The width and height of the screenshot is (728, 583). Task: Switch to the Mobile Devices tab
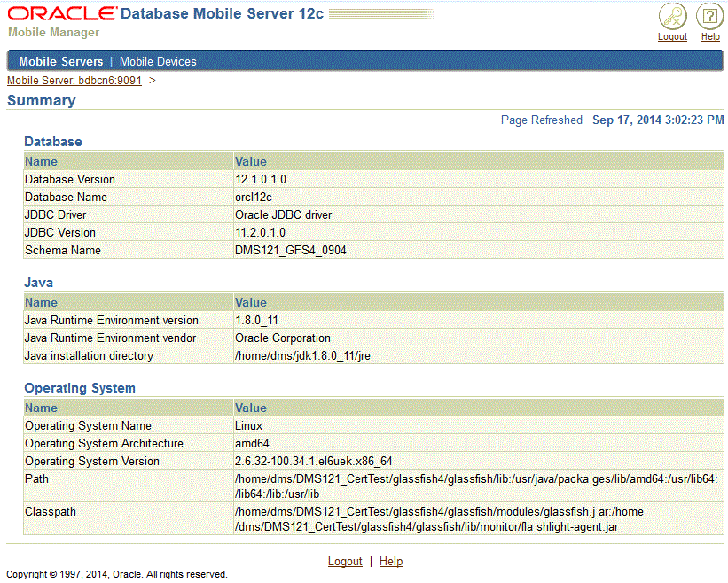pyautogui.click(x=158, y=61)
